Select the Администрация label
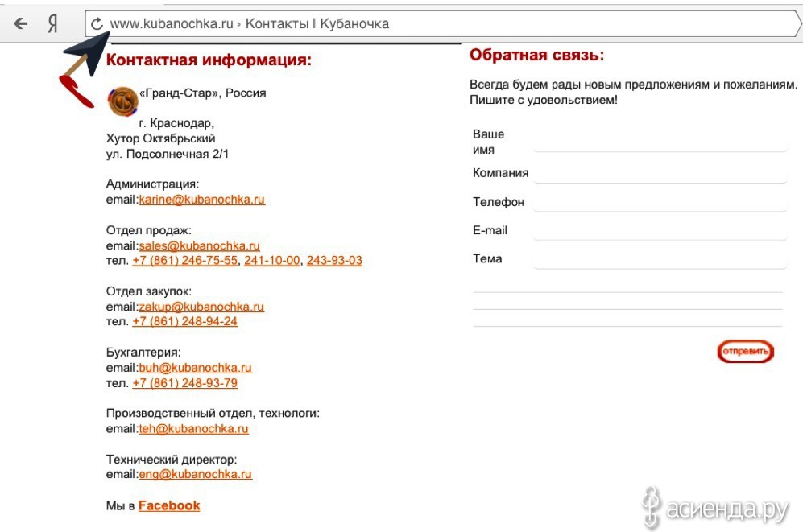Image resolution: width=803 pixels, height=532 pixels. pyautogui.click(x=152, y=184)
